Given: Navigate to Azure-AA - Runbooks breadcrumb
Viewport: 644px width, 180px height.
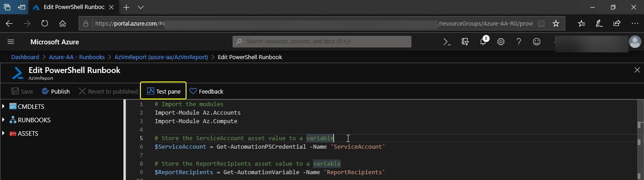Looking at the screenshot, I should [77, 57].
